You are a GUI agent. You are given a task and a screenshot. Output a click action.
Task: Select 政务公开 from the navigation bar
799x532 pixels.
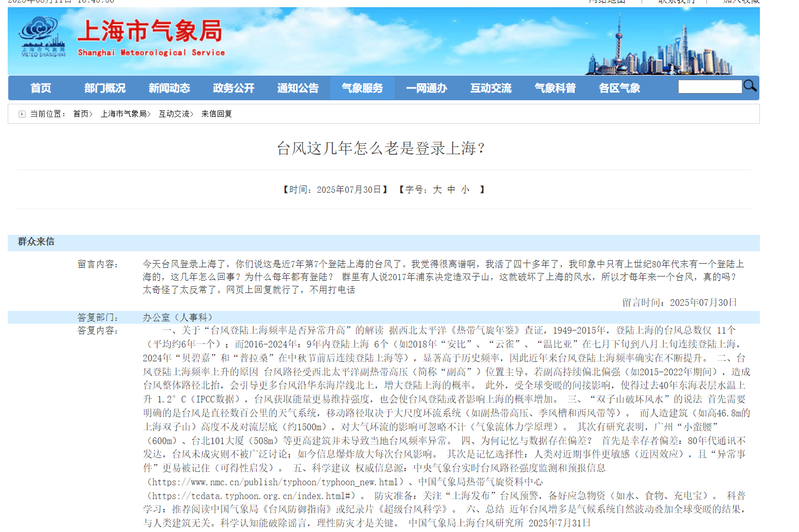click(234, 88)
